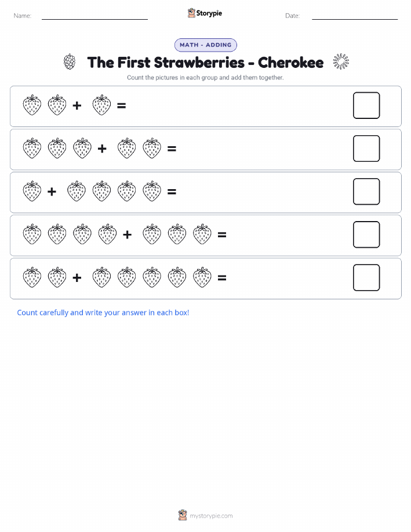Click the Storypie bear logo at top

point(192,13)
